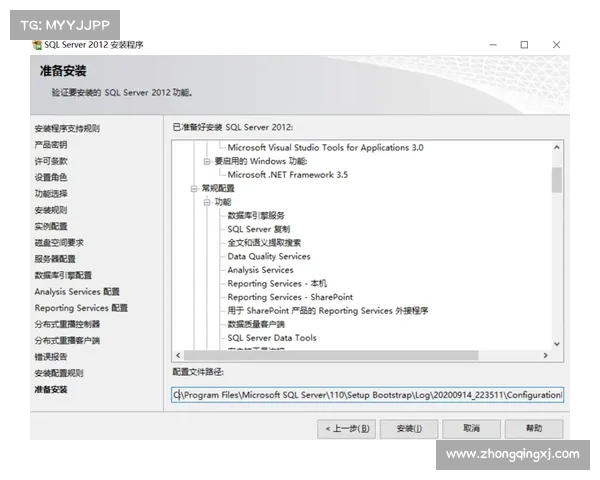This screenshot has height=480, width=600.
Task: Select Reporting Services - SharePoint item
Action: (290, 297)
